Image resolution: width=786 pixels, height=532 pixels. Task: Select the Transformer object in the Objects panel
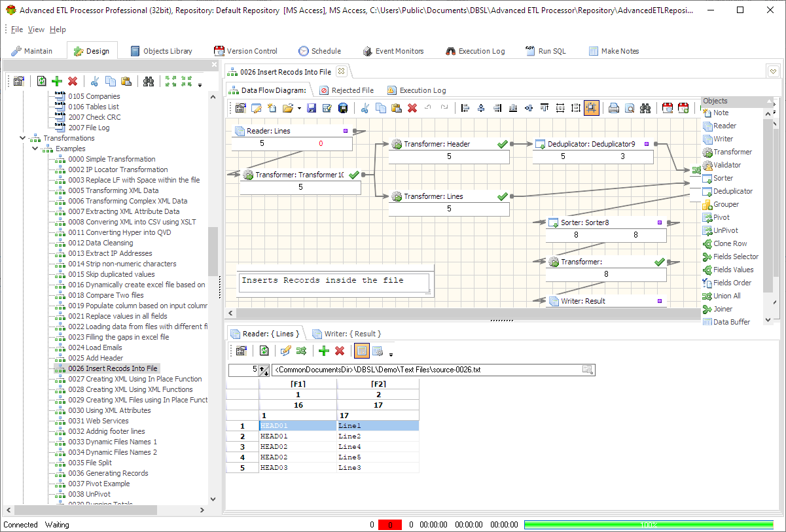tap(728, 152)
